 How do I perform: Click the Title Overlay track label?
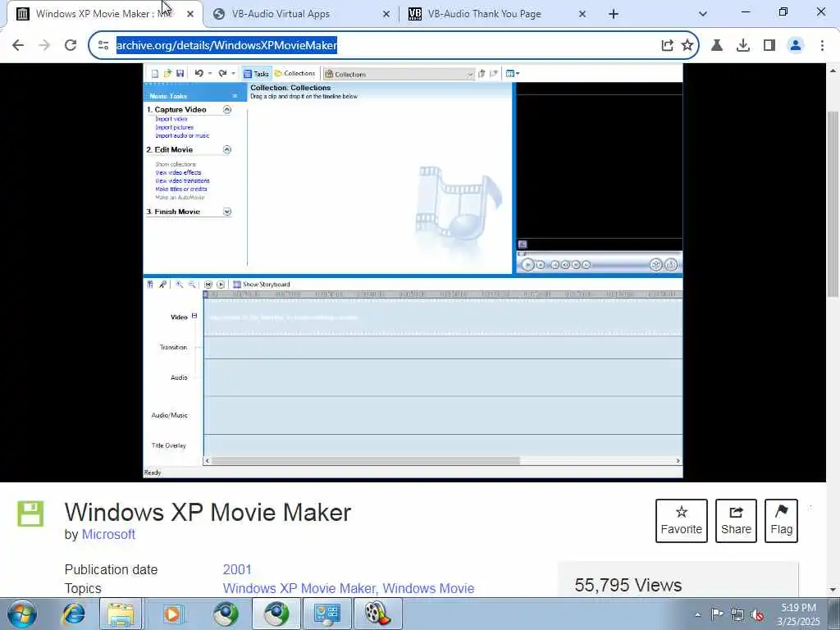[x=169, y=445]
